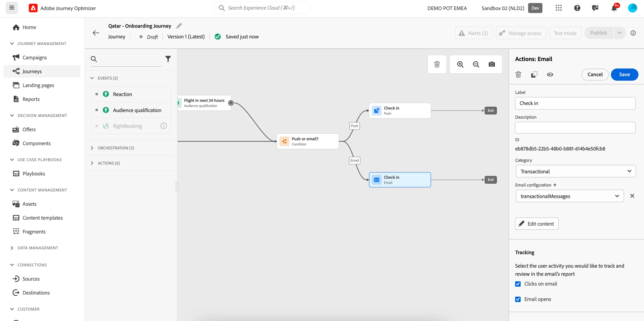This screenshot has height=321, width=644.
Task: Open the notifications bell
Action: [x=614, y=8]
